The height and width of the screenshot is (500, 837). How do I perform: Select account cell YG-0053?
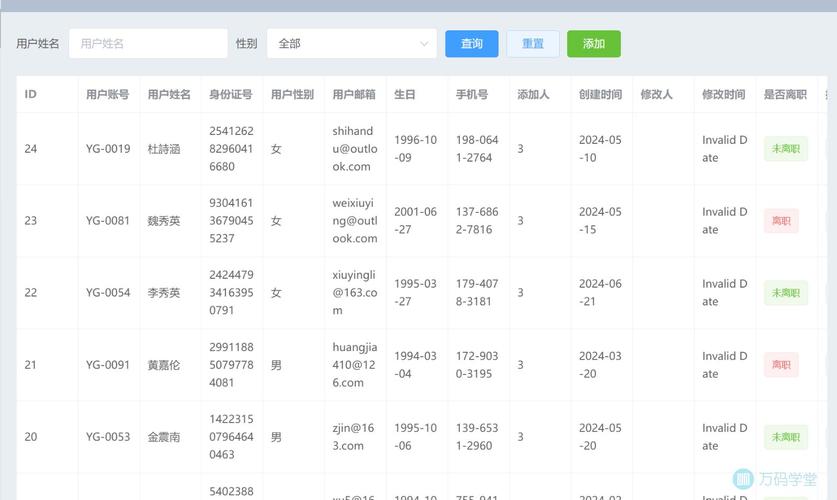tap(108, 437)
